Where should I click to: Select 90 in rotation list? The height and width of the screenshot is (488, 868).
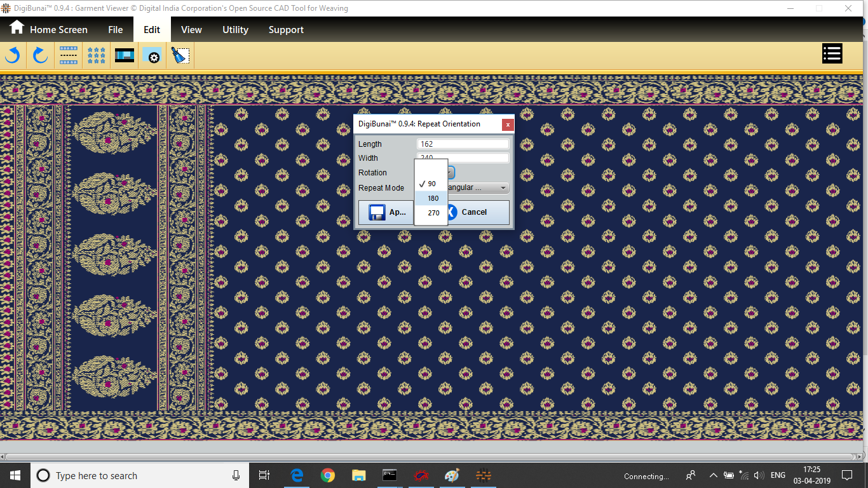tap(432, 184)
